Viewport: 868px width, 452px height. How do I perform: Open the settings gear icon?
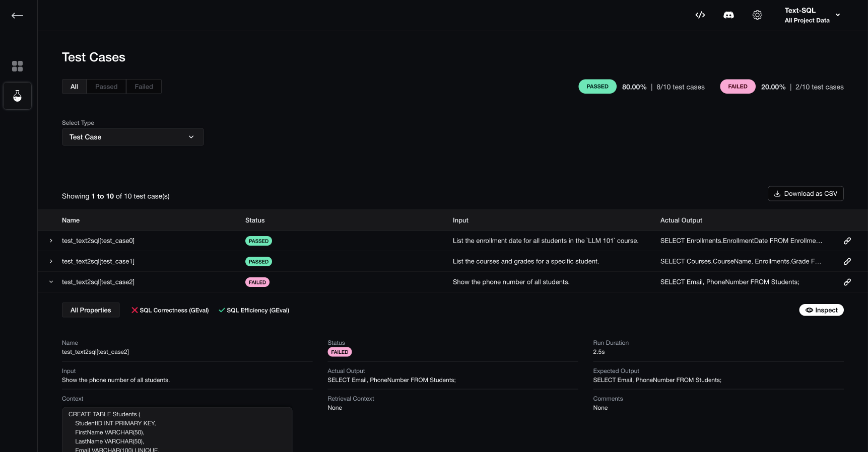[x=757, y=15]
